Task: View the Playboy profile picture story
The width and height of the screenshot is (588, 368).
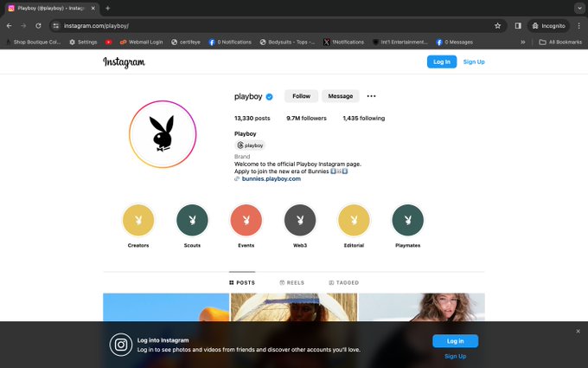Action: pyautogui.click(x=163, y=134)
